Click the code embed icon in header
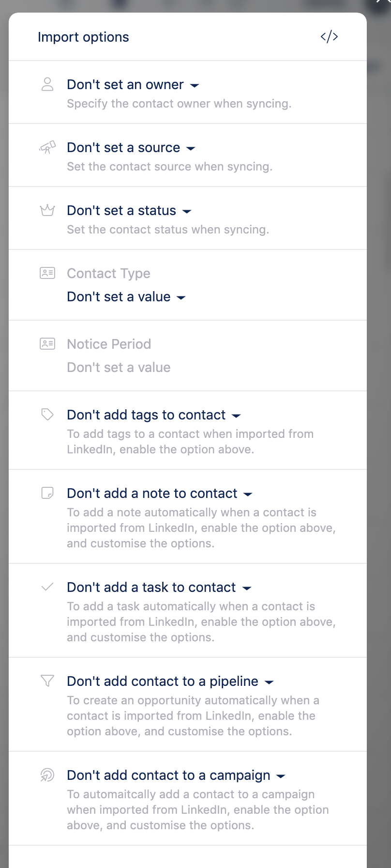Screen dimensions: 391x868 [329, 37]
